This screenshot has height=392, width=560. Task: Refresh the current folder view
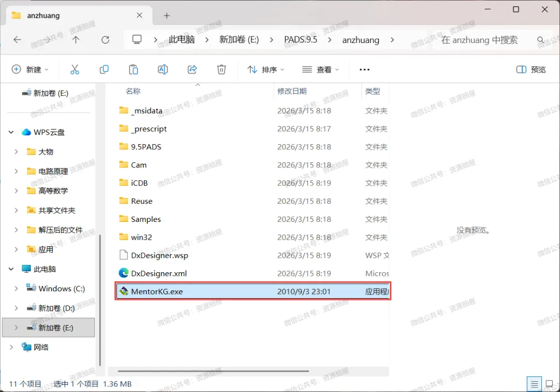click(x=105, y=39)
